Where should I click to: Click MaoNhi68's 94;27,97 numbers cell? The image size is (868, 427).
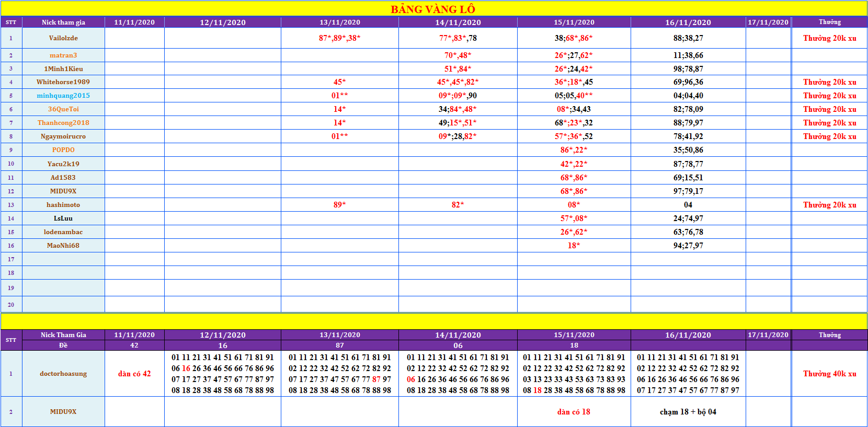point(688,246)
